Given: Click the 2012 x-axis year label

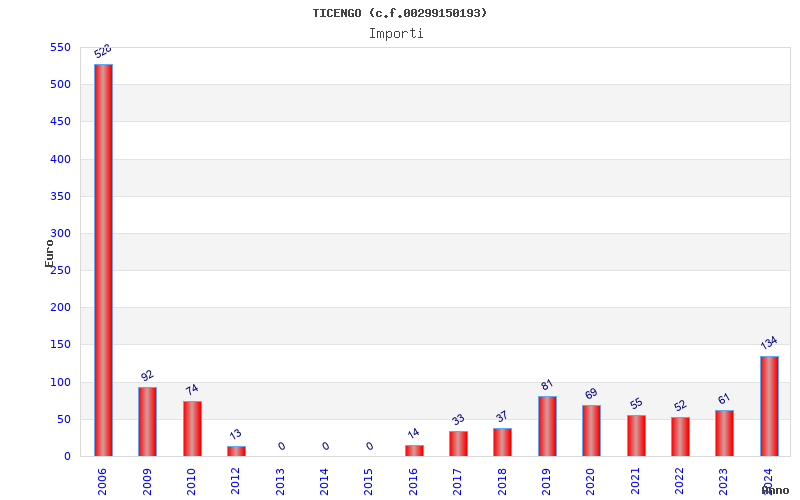Looking at the screenshot, I should [235, 482].
